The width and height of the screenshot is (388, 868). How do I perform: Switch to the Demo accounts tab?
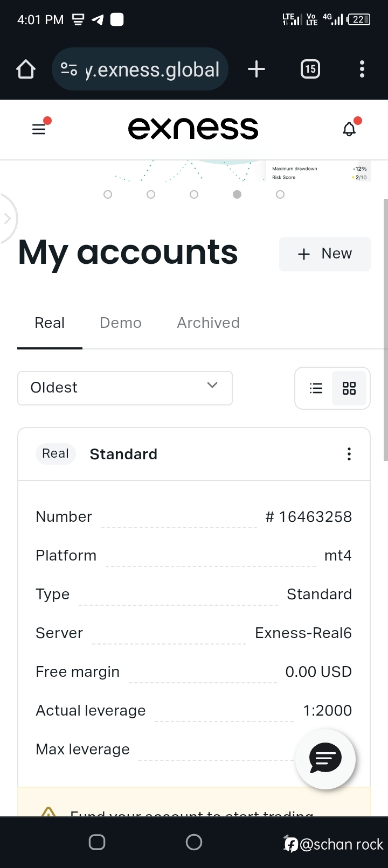pyautogui.click(x=121, y=323)
